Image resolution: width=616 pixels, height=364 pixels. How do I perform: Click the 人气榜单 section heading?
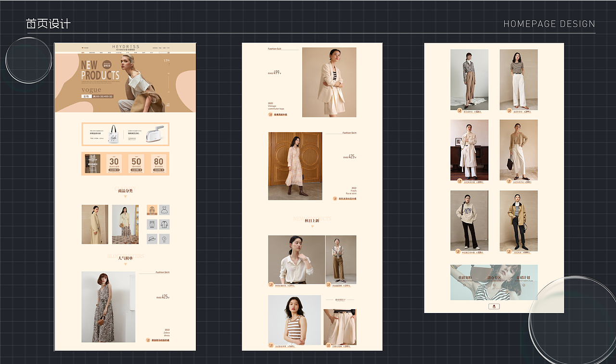[125, 258]
